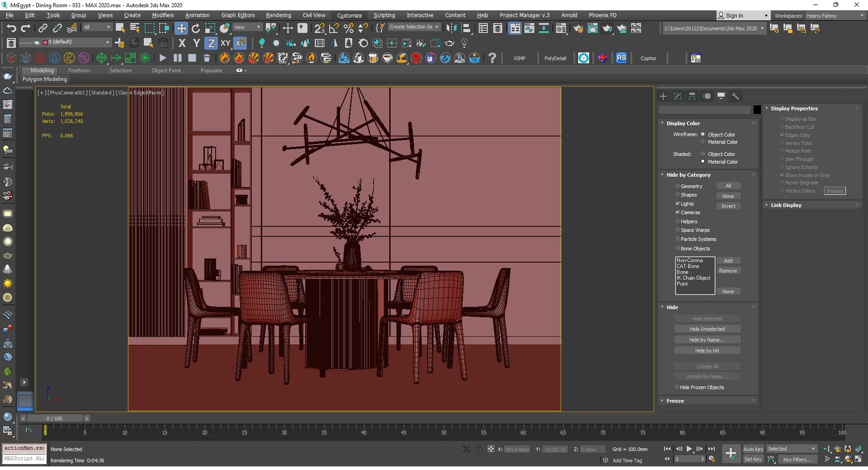Click the Hide Unselected button
The width and height of the screenshot is (868, 470).
click(707, 328)
